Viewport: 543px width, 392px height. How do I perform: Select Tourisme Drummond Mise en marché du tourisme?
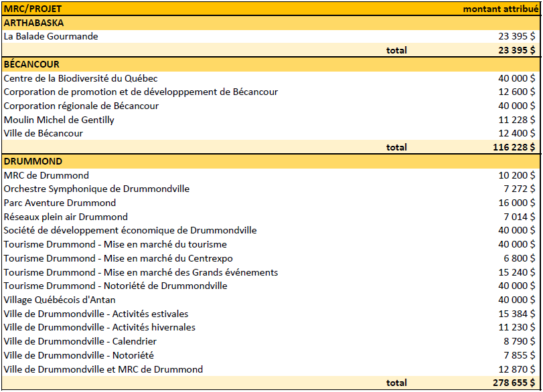coord(115,245)
